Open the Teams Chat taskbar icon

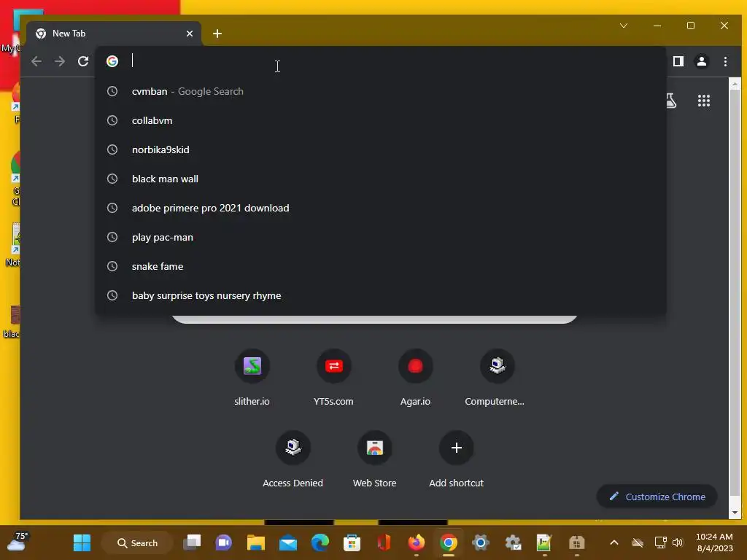223,542
